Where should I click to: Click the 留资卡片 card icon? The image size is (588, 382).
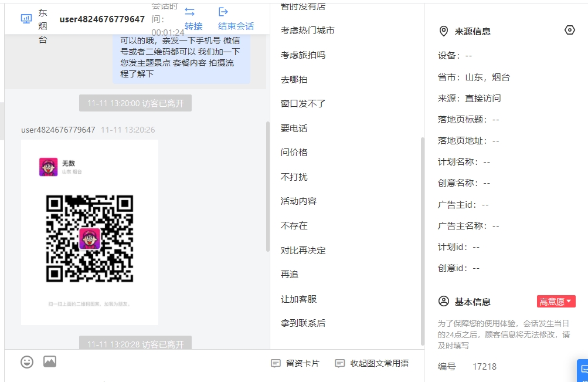click(276, 363)
